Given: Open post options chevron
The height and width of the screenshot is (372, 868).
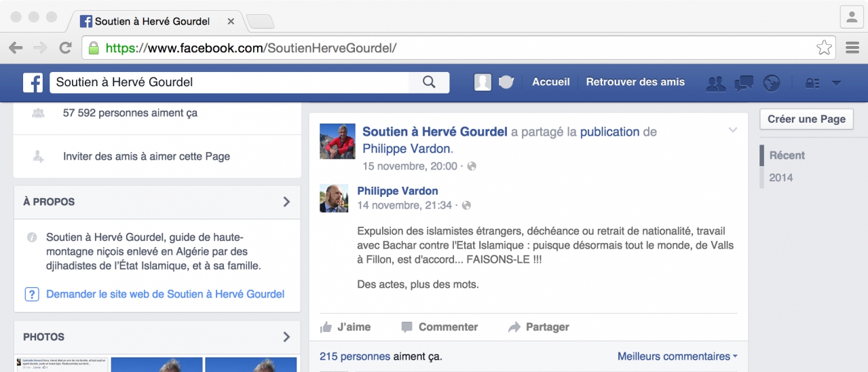Looking at the screenshot, I should (x=732, y=130).
